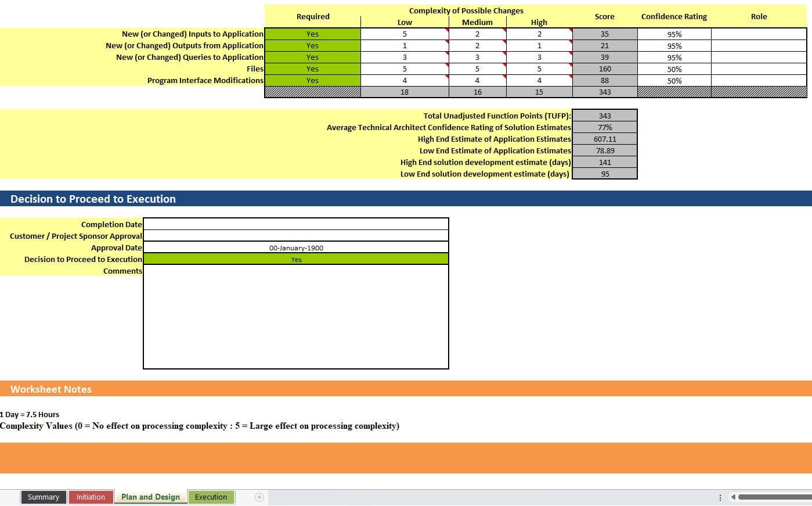
Task: Click the Complexity of Possible Changes header
Action: coord(466,10)
